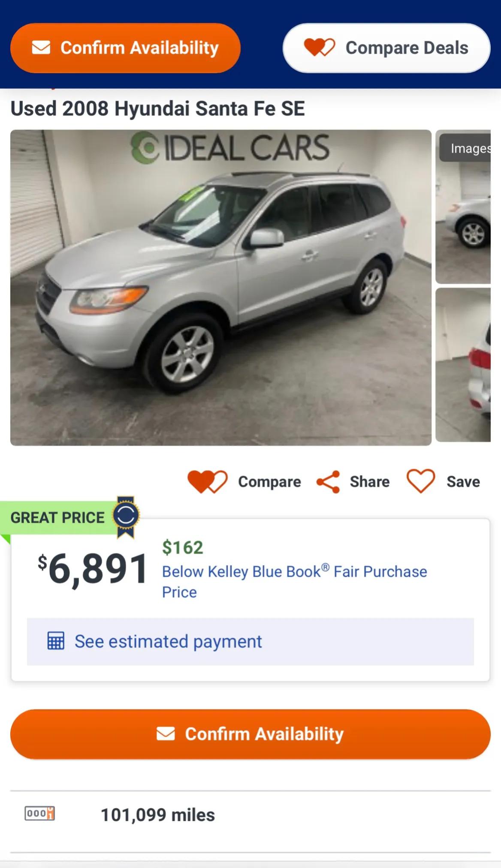
Task: Tap the outlined heart Save icon
Action: pos(421,481)
